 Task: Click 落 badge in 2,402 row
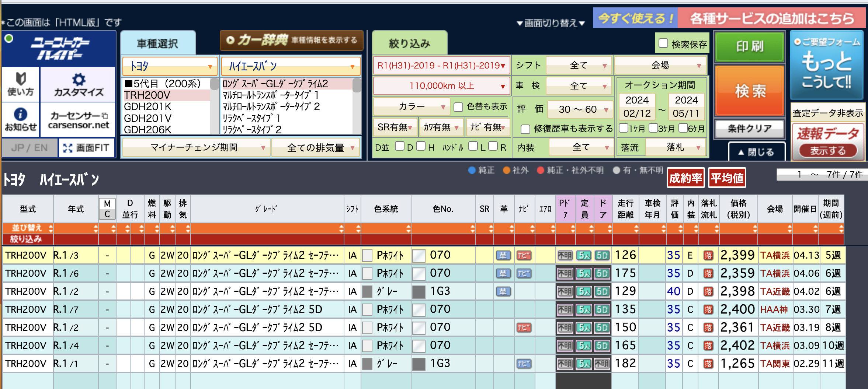(x=708, y=346)
